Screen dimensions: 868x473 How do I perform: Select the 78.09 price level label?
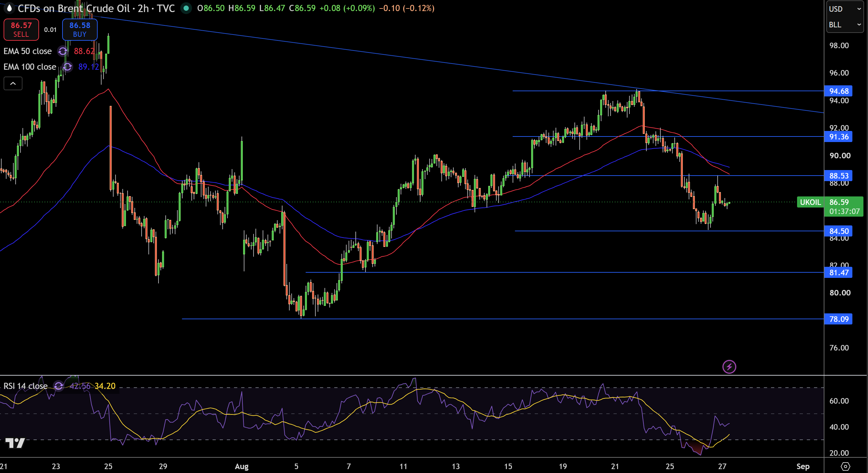(838, 319)
